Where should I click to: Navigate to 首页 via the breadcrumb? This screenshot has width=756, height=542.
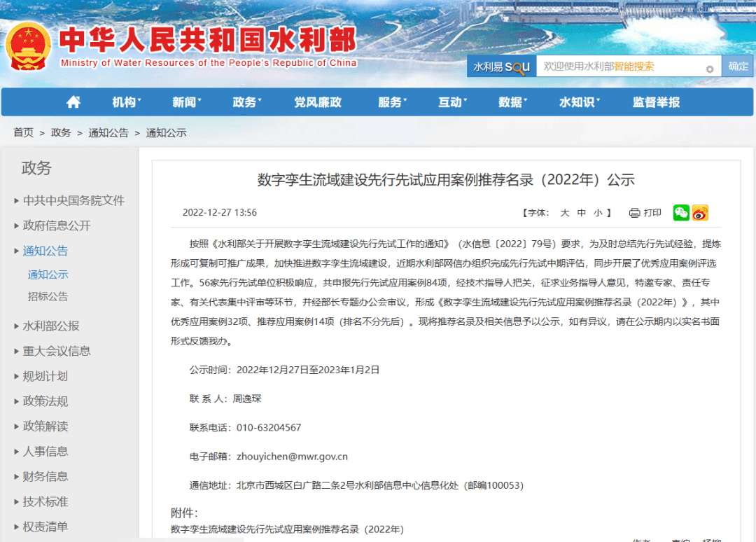click(x=23, y=132)
